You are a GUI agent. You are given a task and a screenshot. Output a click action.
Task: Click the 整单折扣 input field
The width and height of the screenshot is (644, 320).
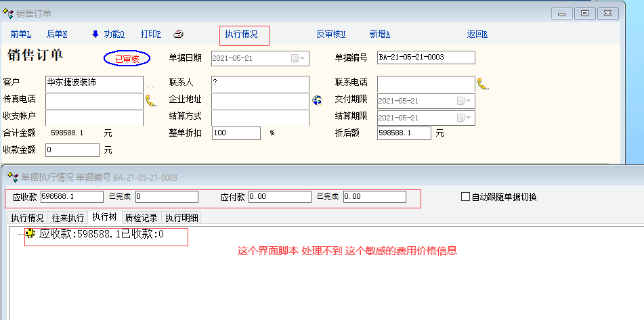(x=236, y=133)
